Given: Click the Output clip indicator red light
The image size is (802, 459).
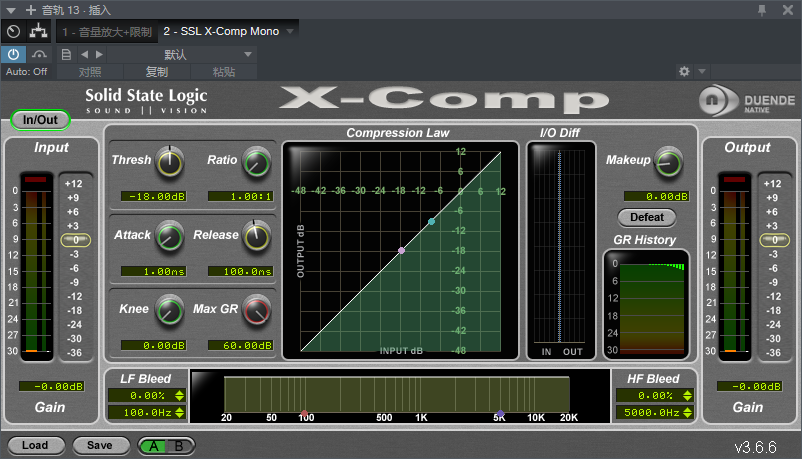Looking at the screenshot, I should pos(734,180).
